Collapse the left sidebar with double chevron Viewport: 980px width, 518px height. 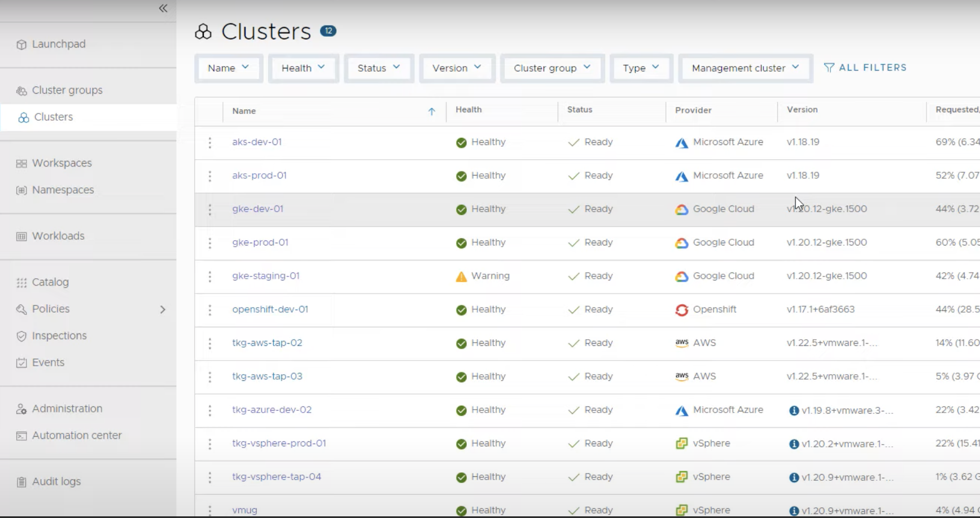click(163, 8)
